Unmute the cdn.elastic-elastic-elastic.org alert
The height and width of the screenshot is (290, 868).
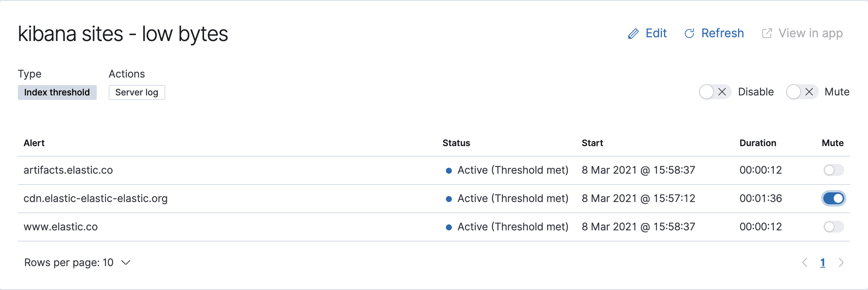(833, 198)
